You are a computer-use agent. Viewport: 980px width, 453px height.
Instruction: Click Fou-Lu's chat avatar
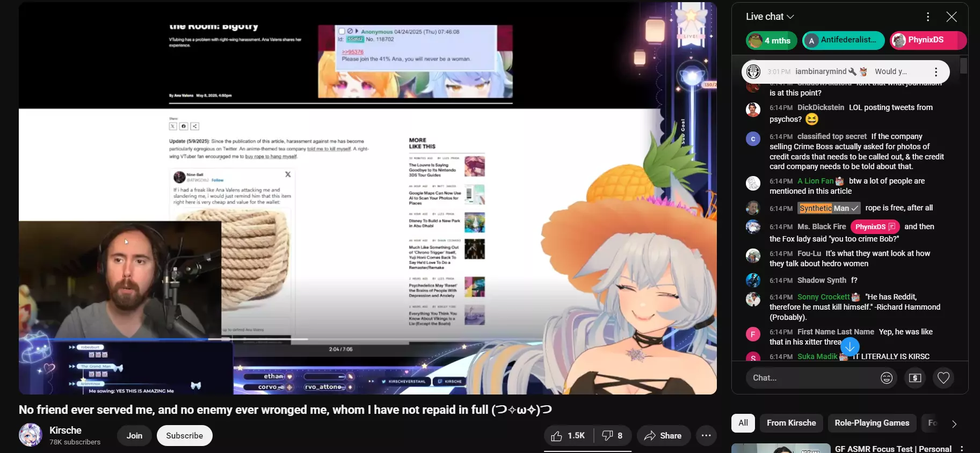753,255
